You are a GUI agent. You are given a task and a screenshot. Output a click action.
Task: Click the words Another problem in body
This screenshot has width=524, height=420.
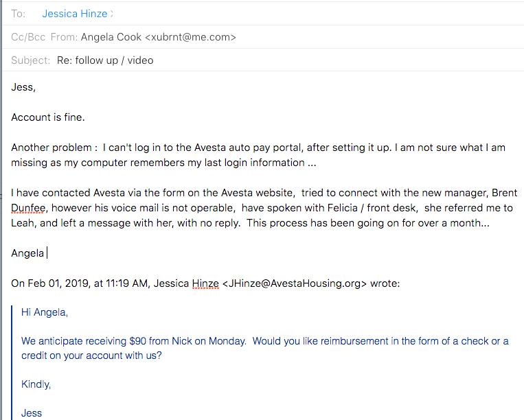pos(51,148)
